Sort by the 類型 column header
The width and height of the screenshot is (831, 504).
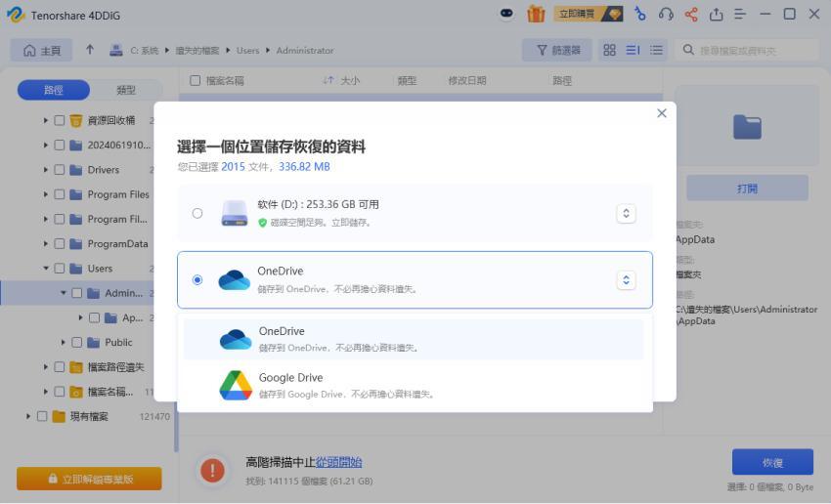[x=407, y=80]
